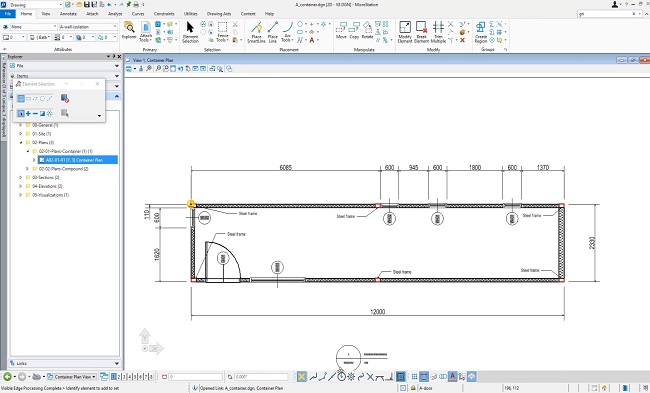The image size is (650, 393).
Task: Open the Modify Element tool
Action: click(x=405, y=32)
